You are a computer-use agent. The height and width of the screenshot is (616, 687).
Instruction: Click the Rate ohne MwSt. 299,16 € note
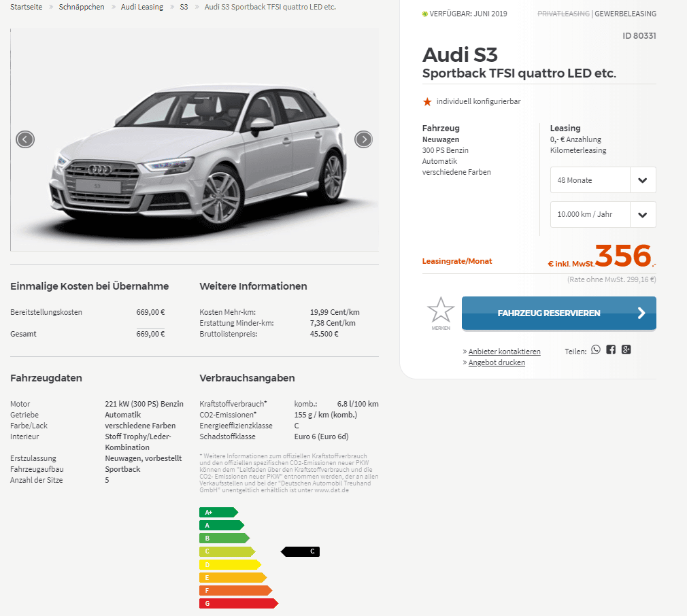[611, 279]
